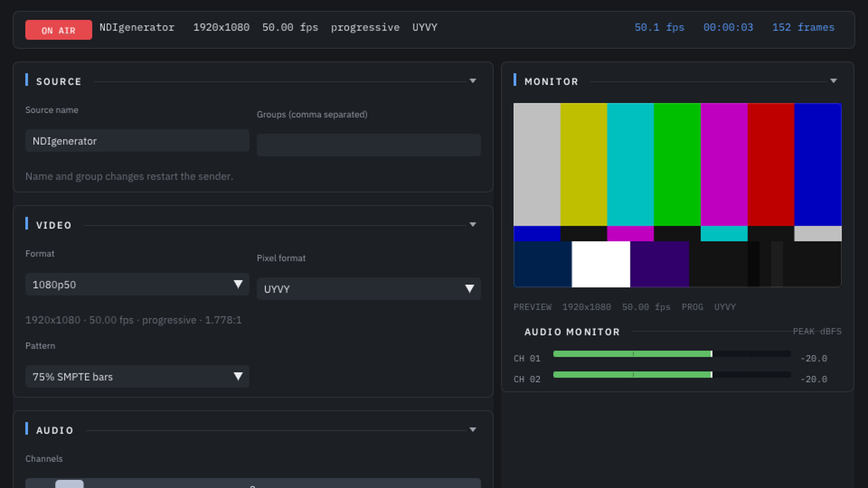Image resolution: width=868 pixels, height=488 pixels.
Task: Collapse the Source panel
Action: pos(473,81)
